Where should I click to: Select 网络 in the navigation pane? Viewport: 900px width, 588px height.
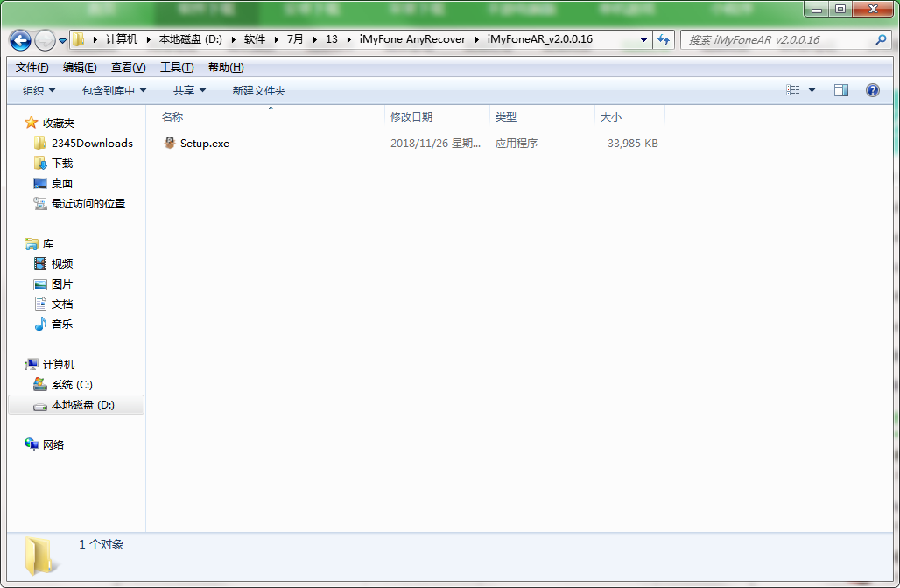53,444
